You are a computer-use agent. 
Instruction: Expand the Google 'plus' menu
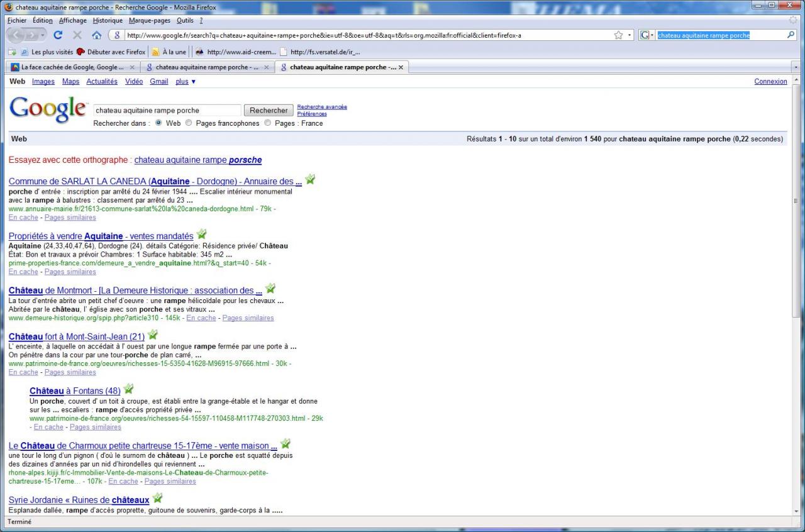tap(186, 81)
